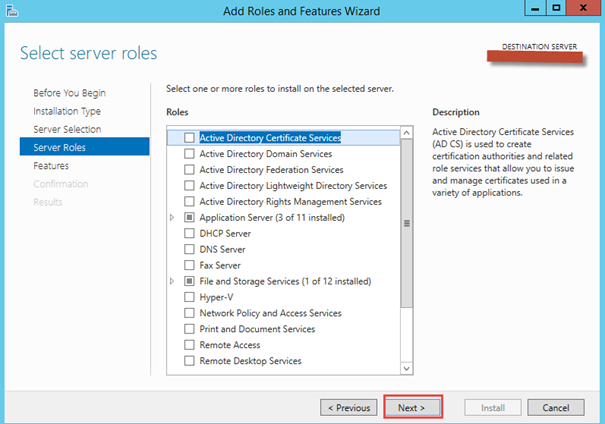This screenshot has width=605, height=424.
Task: Expand File and Storage Services node
Action: [x=172, y=281]
